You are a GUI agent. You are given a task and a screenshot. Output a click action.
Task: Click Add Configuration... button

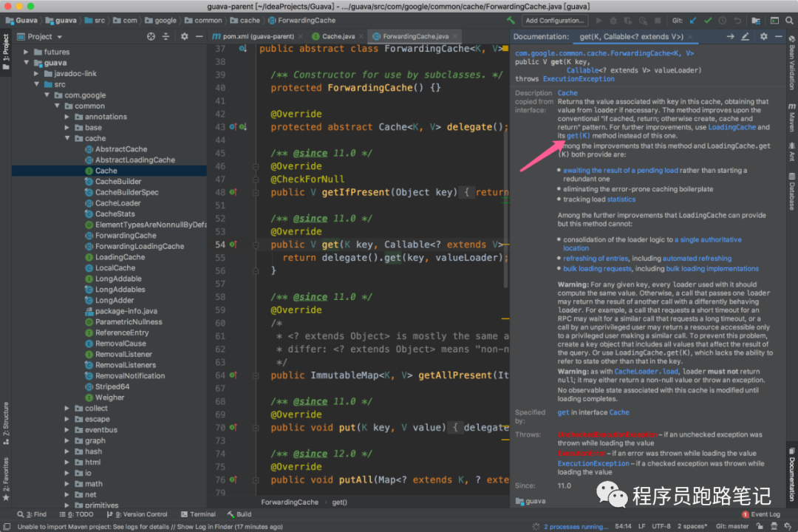pyautogui.click(x=555, y=21)
